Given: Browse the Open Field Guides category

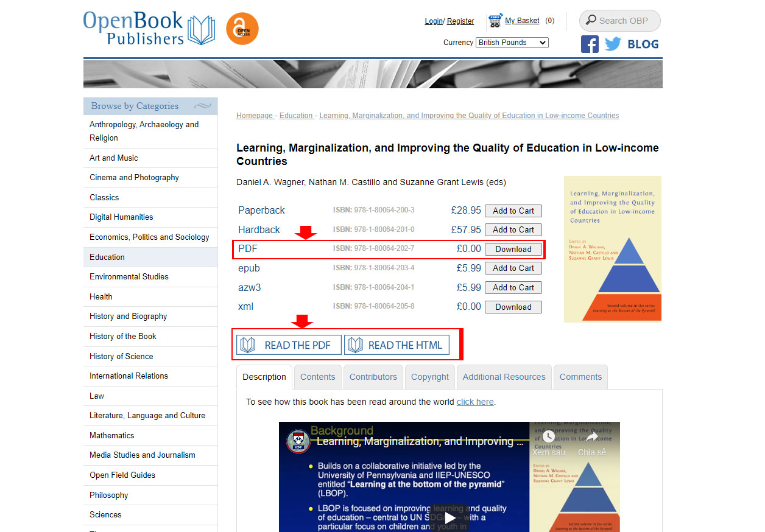Looking at the screenshot, I should click(150, 475).
